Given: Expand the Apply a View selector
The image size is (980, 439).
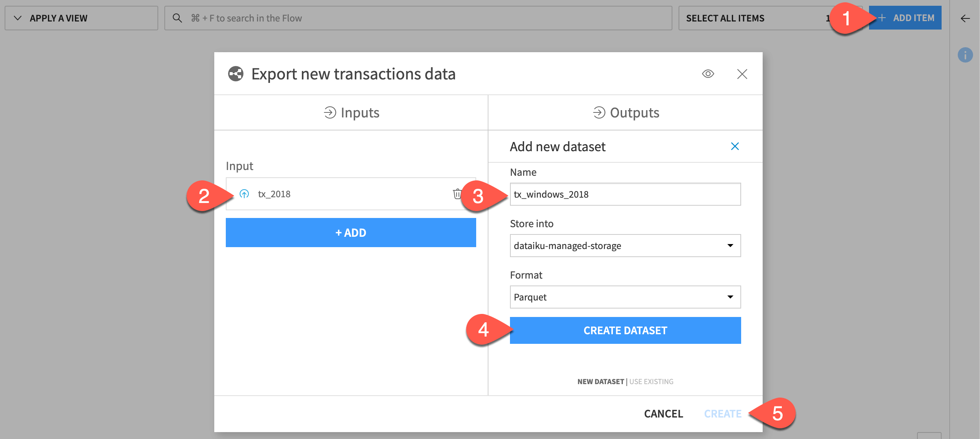Looking at the screenshot, I should [x=58, y=18].
